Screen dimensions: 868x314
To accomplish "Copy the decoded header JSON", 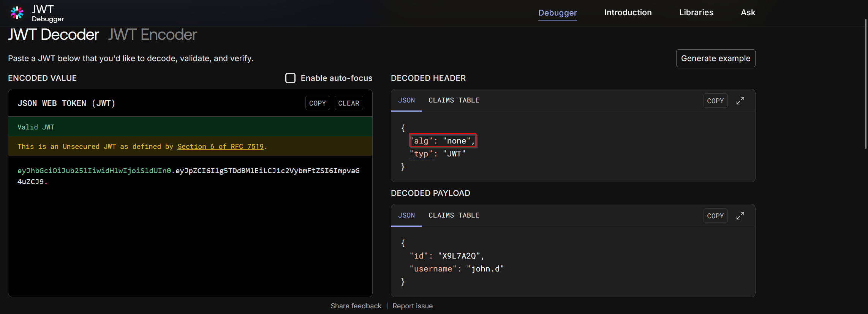I will [715, 101].
